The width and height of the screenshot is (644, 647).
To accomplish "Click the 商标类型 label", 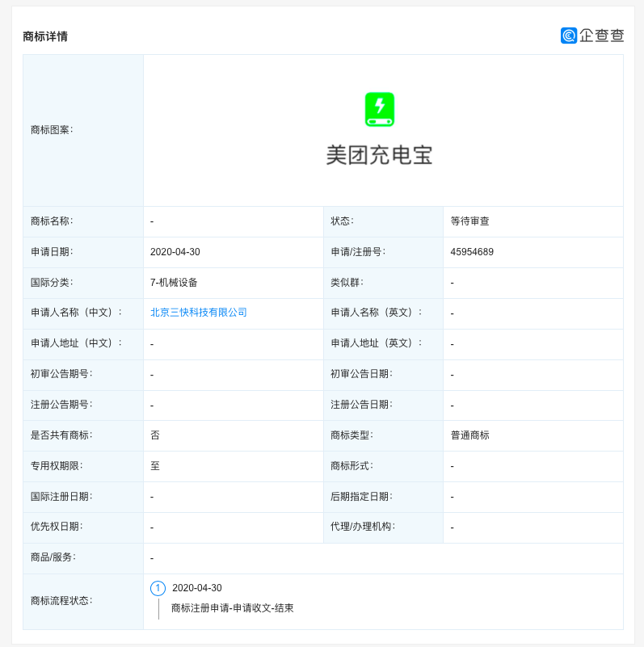I will 351,435.
